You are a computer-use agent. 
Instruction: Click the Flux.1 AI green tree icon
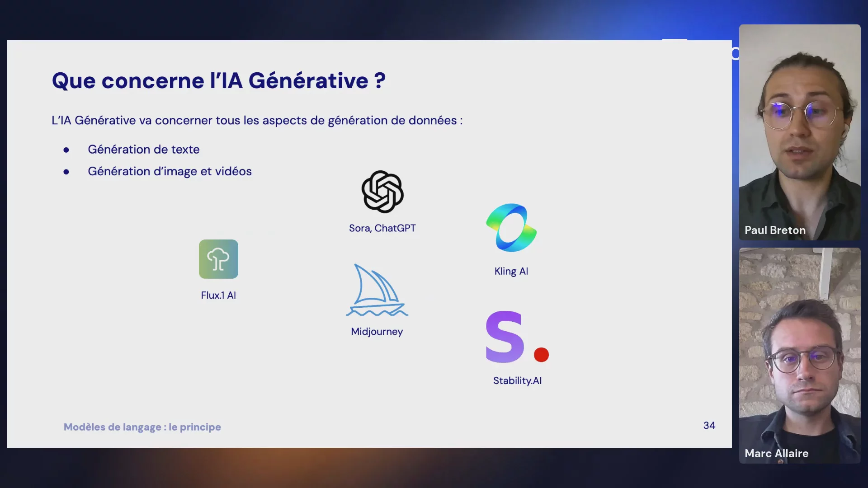(218, 259)
